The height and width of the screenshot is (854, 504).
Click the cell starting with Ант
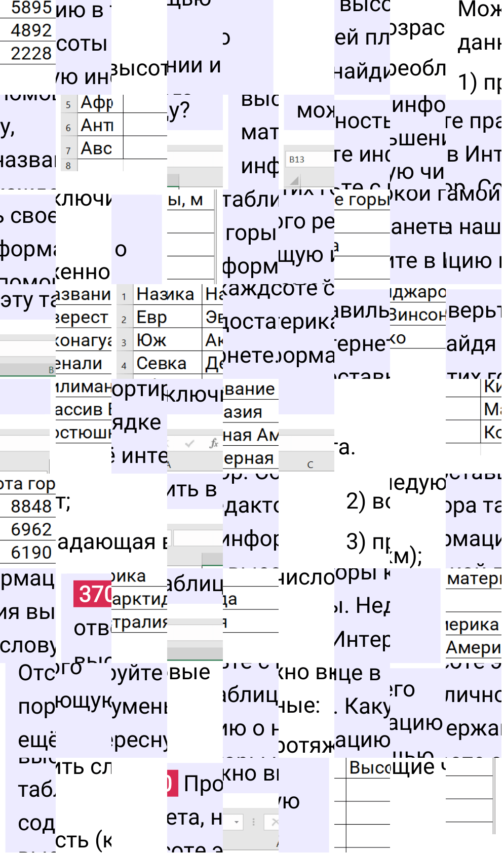click(x=100, y=126)
